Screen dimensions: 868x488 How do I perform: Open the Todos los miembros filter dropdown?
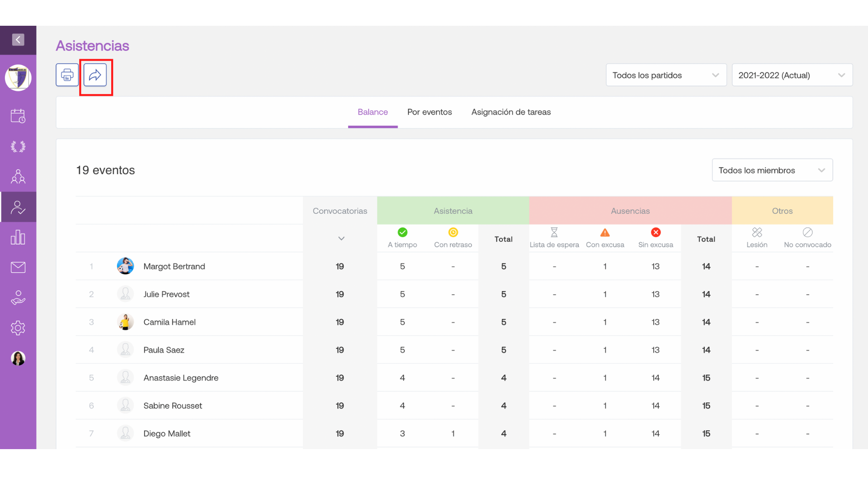pos(772,170)
